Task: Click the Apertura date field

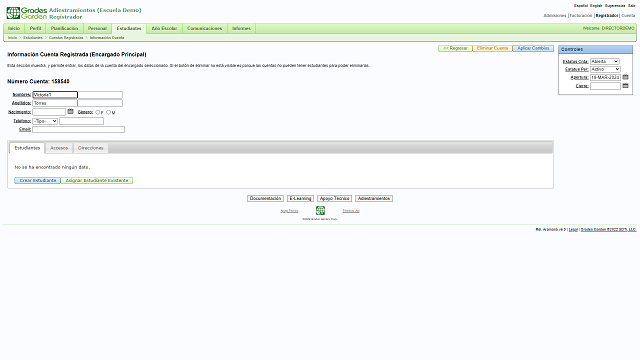Action: (605, 77)
